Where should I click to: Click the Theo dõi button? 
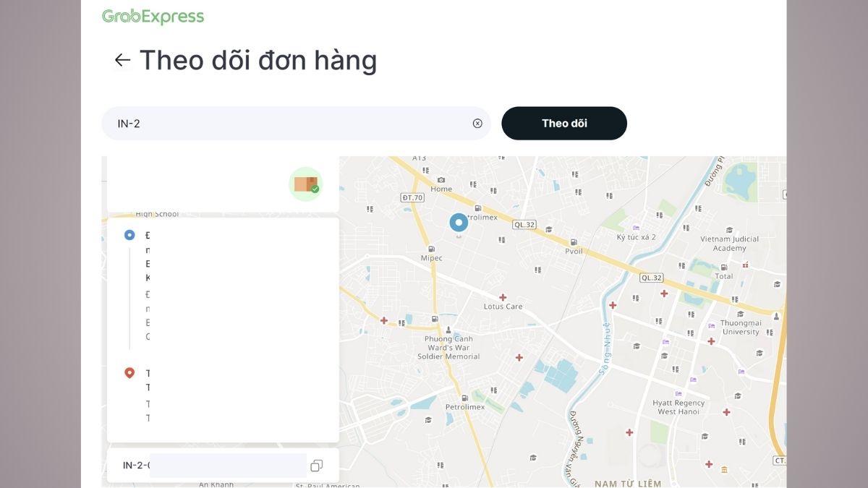tap(564, 124)
